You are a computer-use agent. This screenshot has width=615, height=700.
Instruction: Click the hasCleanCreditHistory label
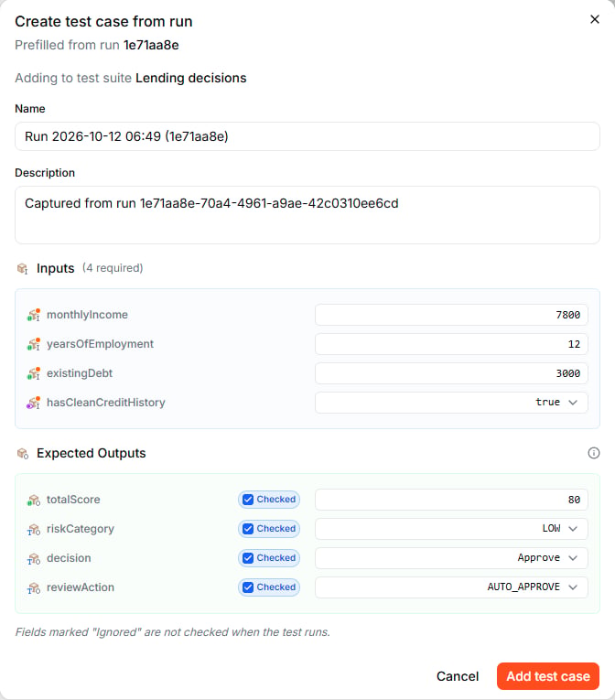coord(106,403)
